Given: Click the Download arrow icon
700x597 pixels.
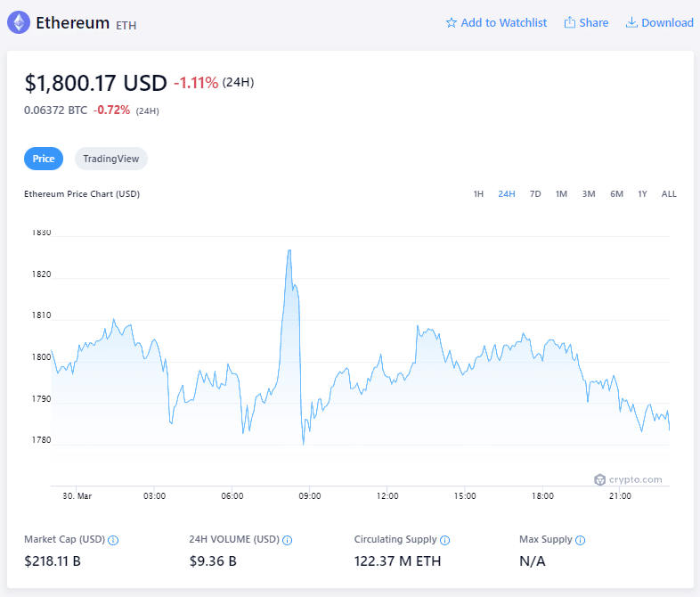Looking at the screenshot, I should (631, 22).
